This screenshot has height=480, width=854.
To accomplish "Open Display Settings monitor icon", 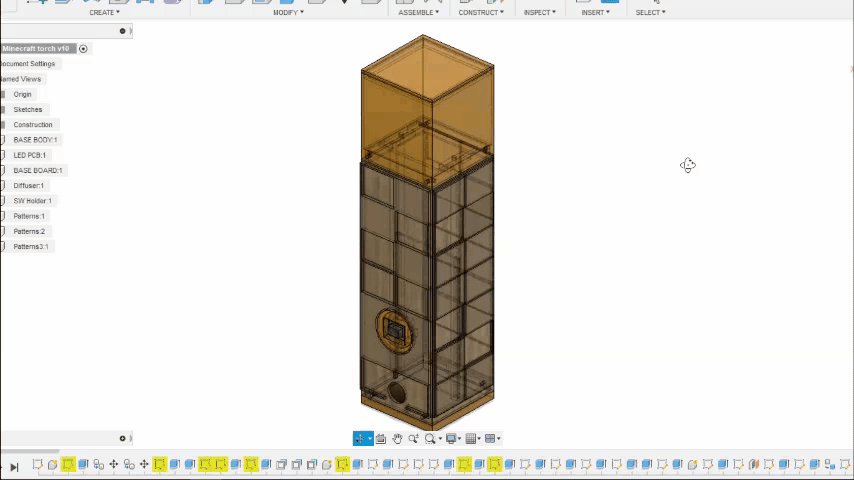I will 451,439.
